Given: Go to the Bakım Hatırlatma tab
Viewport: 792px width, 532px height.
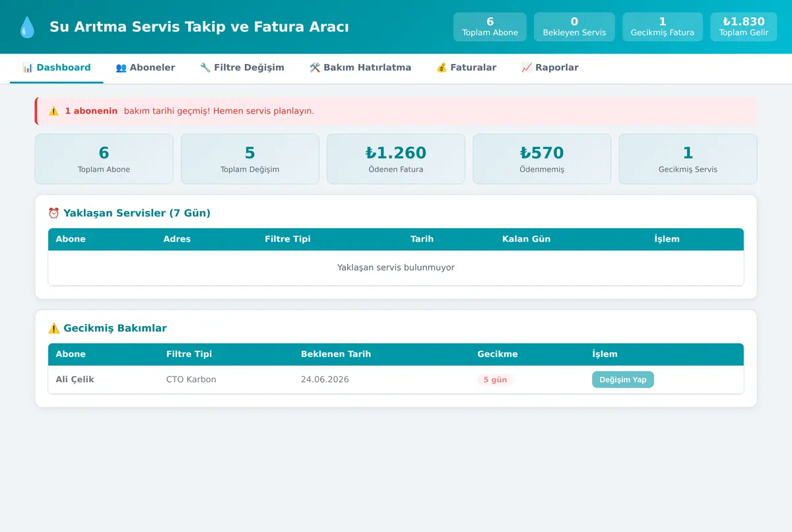Looking at the screenshot, I should tap(360, 68).
